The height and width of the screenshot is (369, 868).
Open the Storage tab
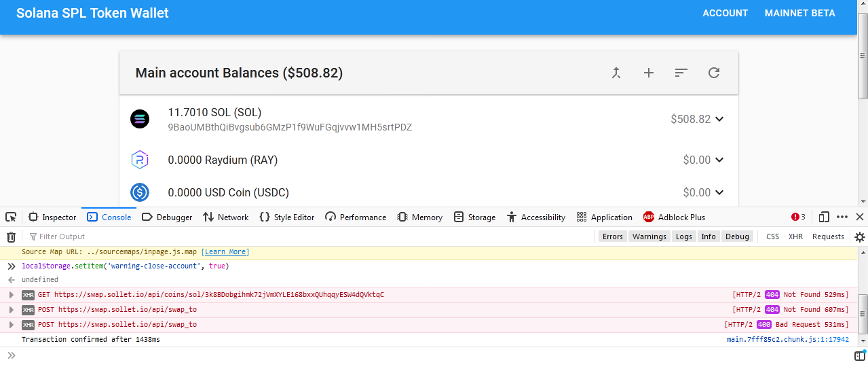(x=474, y=217)
